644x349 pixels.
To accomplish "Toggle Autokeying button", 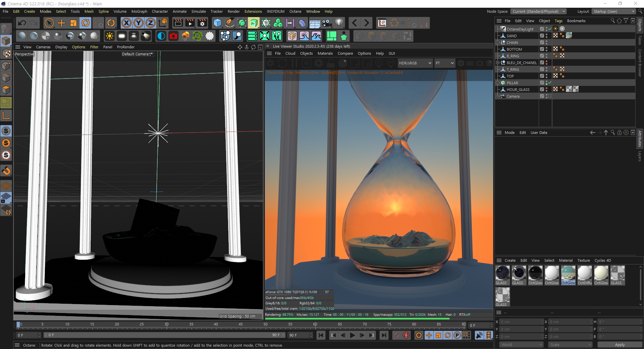I will [x=406, y=335].
